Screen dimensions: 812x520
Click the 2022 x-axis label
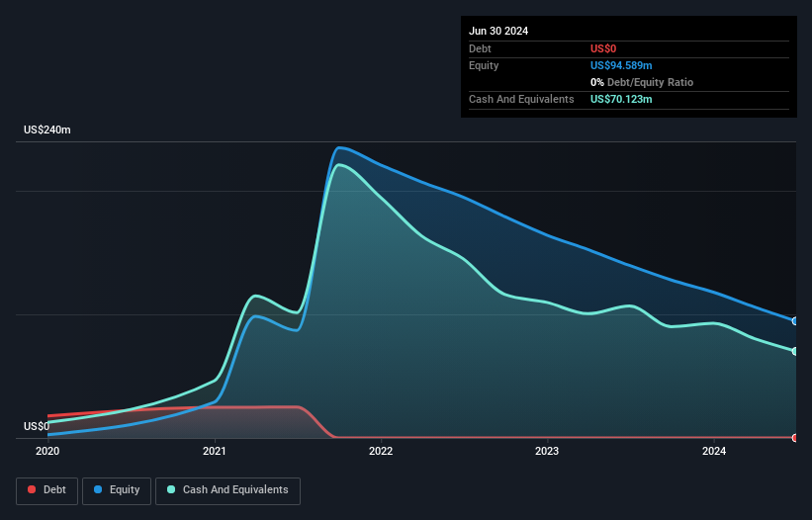click(381, 451)
